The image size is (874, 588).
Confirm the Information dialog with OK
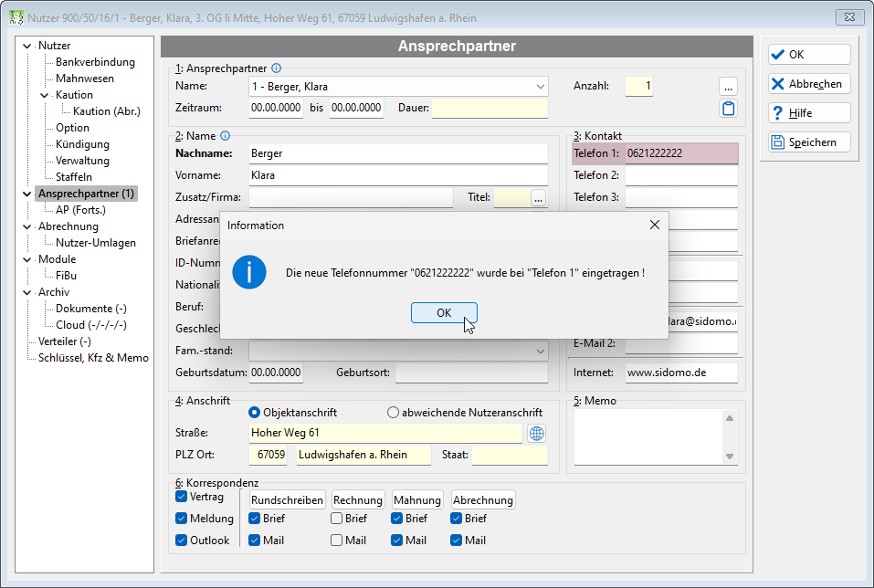click(444, 312)
